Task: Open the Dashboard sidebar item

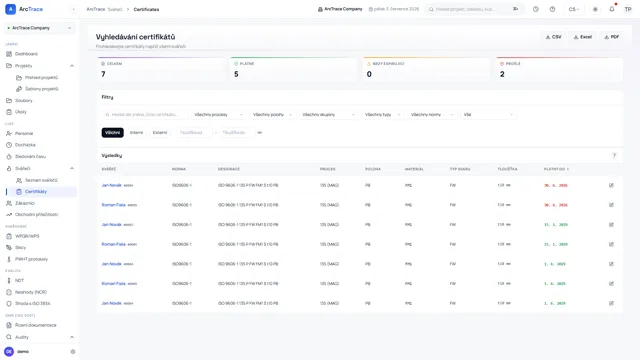Action: pos(26,54)
